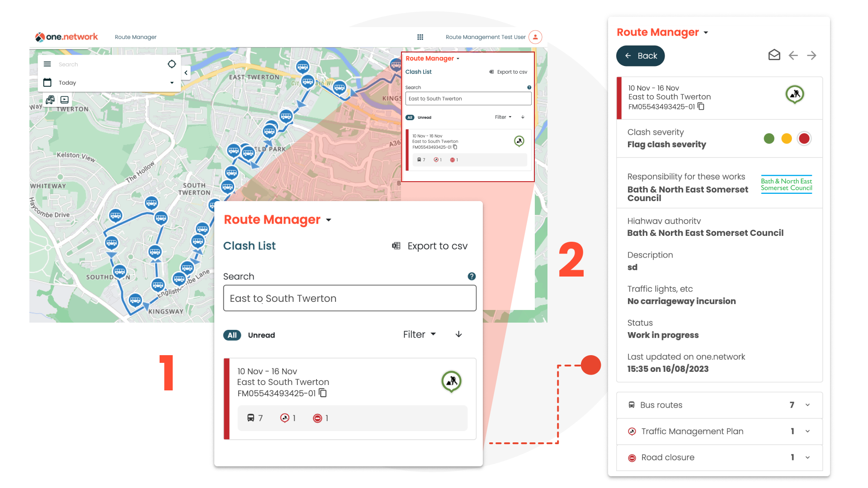Viewport: 868px width, 488px height.
Task: Click the Excel icon beside enlarged Export to csv
Action: coord(396,246)
